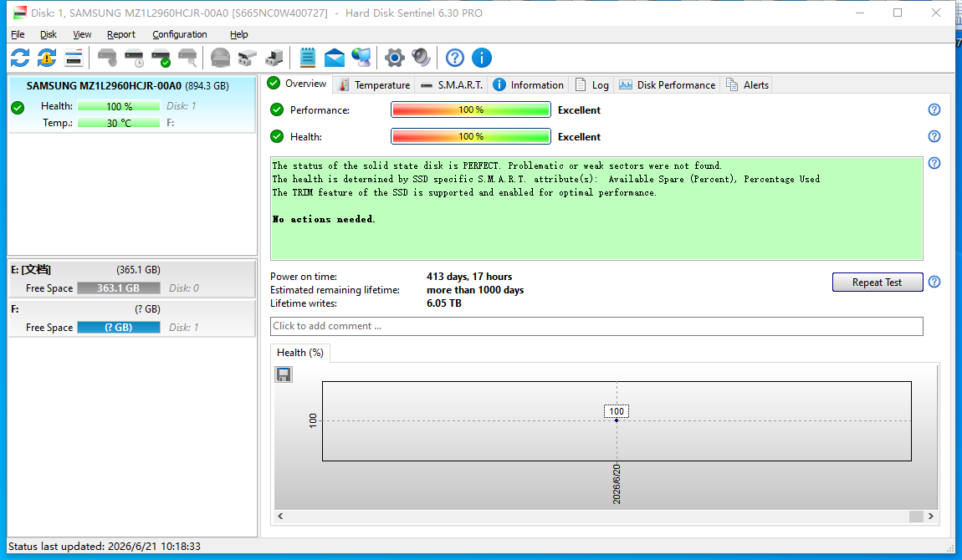Click the disk with two drawers toolbar icon
The height and width of the screenshot is (560, 962).
(248, 59)
